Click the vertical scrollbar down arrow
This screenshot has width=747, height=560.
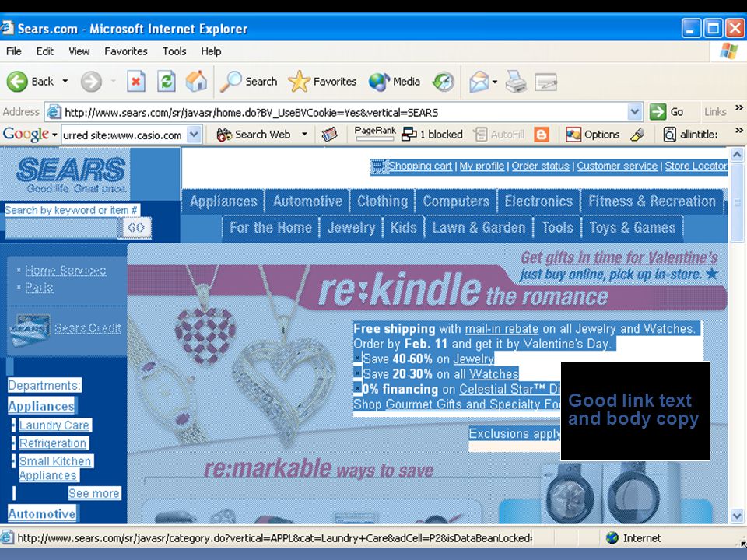[x=737, y=516]
